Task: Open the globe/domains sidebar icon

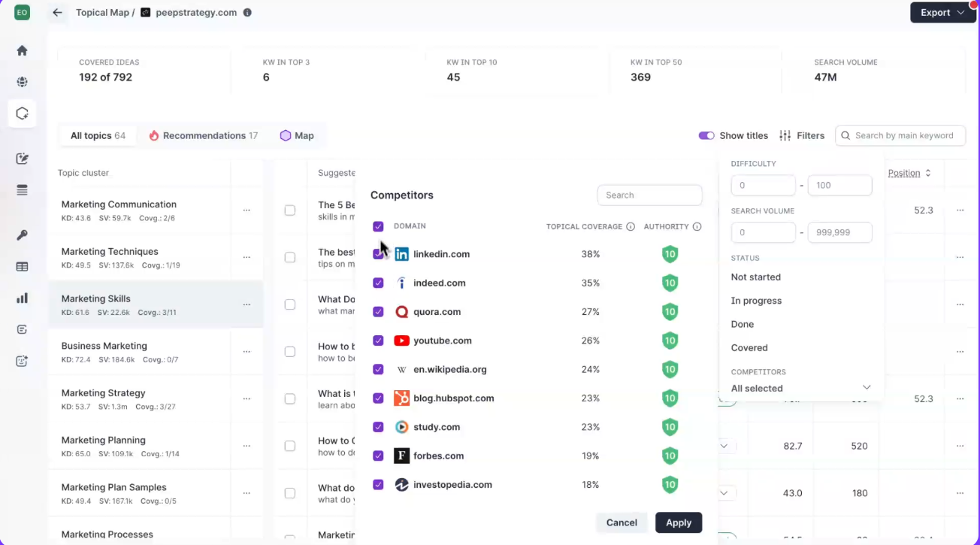Action: 22,81
